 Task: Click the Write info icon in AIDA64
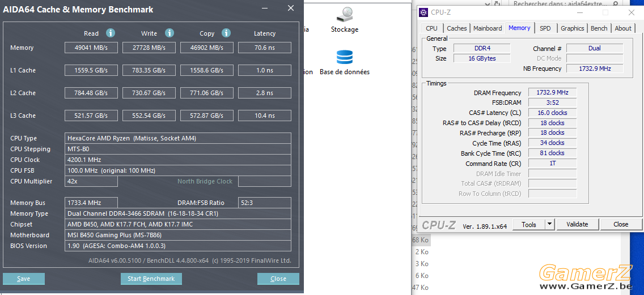(170, 33)
